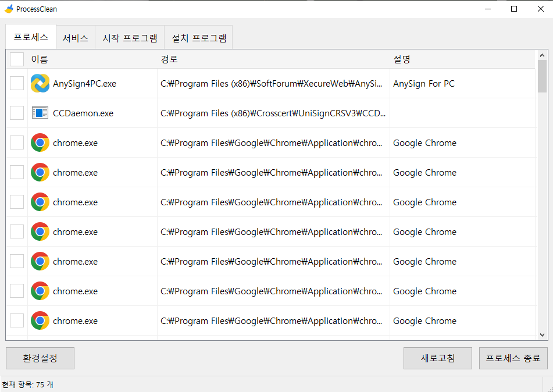Check the chrome.exe box directly below CCDaemon.exe

pos(17,143)
